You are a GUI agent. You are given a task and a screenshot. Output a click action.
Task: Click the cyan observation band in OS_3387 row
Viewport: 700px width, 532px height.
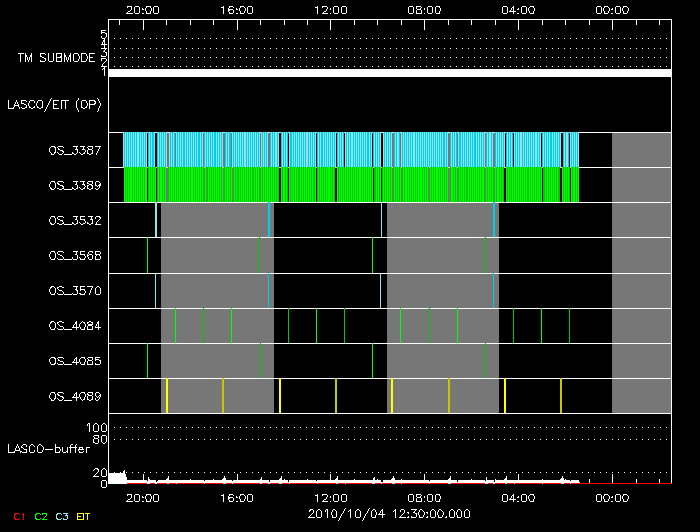[x=350, y=150]
